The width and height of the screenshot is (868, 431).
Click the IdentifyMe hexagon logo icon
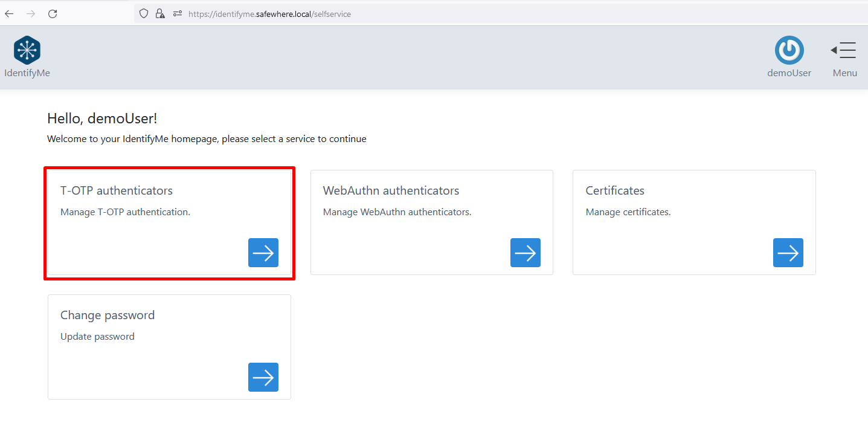(x=27, y=50)
